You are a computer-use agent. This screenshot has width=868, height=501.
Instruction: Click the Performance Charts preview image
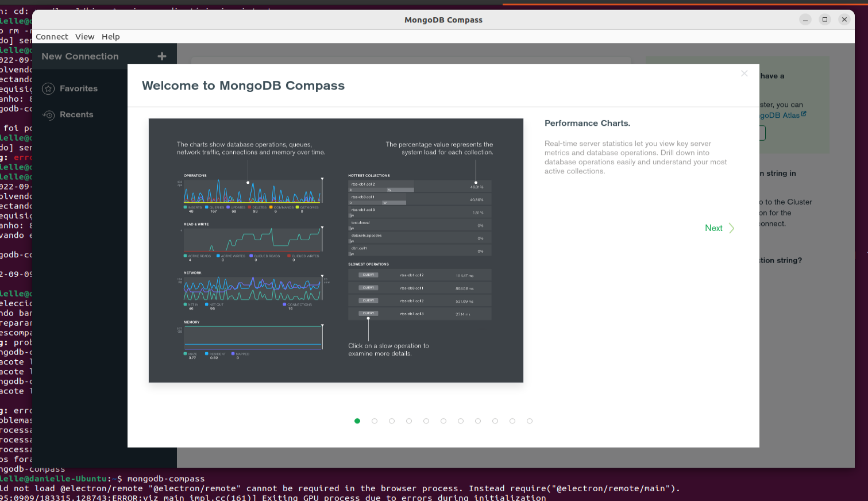click(x=336, y=250)
